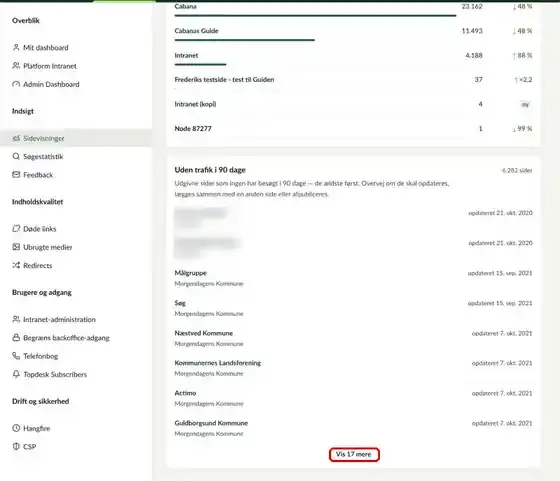The height and width of the screenshot is (481, 560).
Task: Open Begræns backoffice-adgang
Action: (x=66, y=338)
